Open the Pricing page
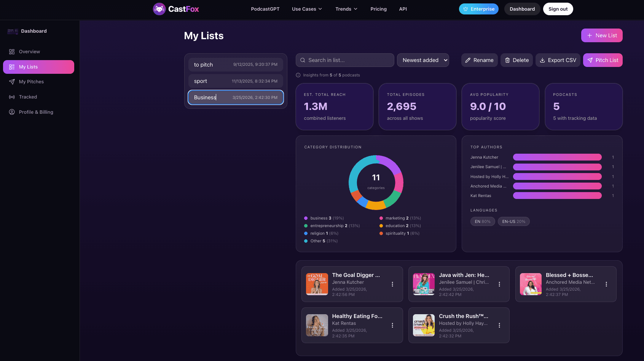The image size is (644, 361). coord(378,9)
